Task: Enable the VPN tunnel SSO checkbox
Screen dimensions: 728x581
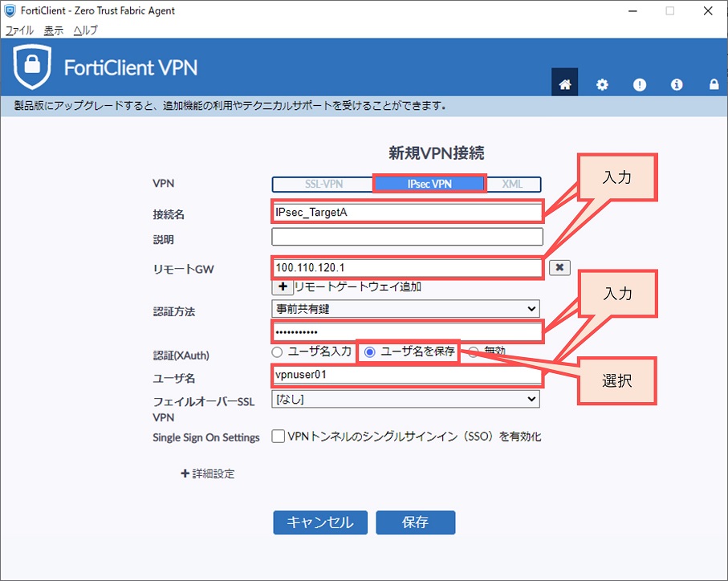Action: (x=279, y=437)
